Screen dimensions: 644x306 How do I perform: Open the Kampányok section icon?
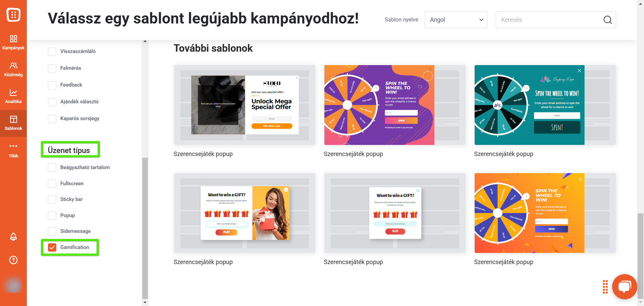coord(13,39)
